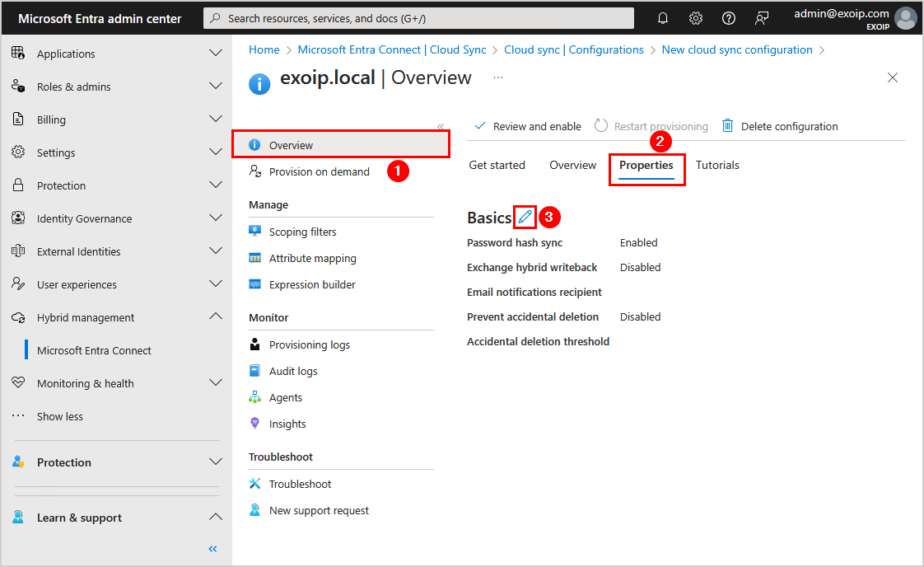Open Cloud sync | Configurations breadcrumb
This screenshot has height=567, width=924.
pyautogui.click(x=573, y=49)
